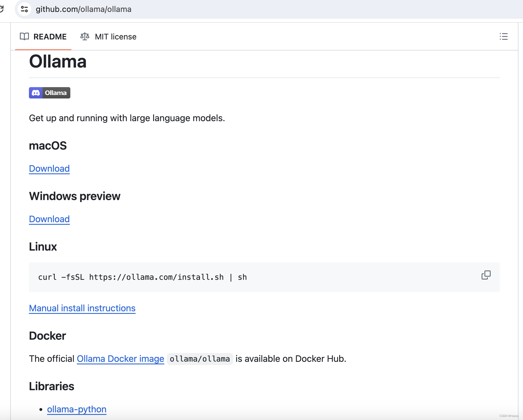Click the README book icon
The height and width of the screenshot is (420, 523).
pyautogui.click(x=24, y=37)
